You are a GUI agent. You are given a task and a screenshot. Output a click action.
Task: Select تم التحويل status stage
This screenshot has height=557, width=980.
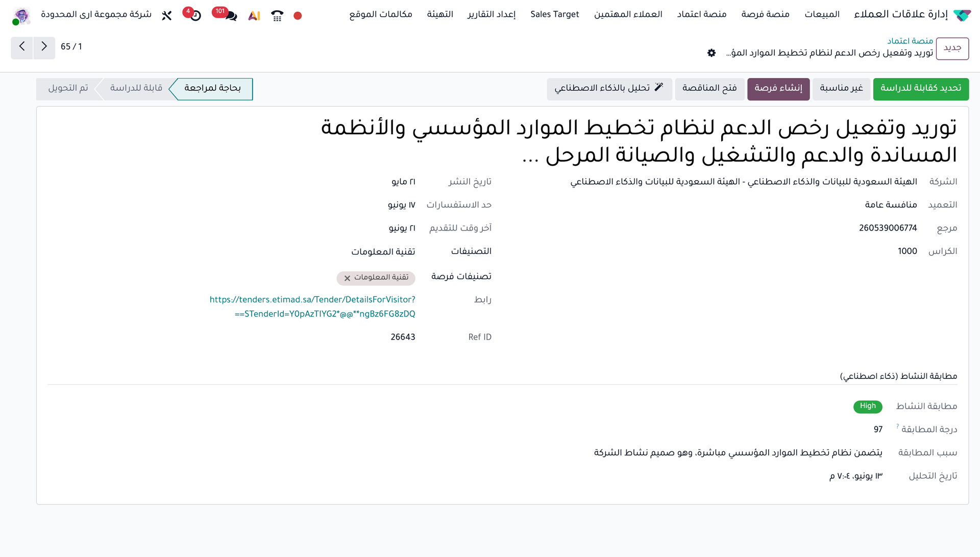coord(68,89)
